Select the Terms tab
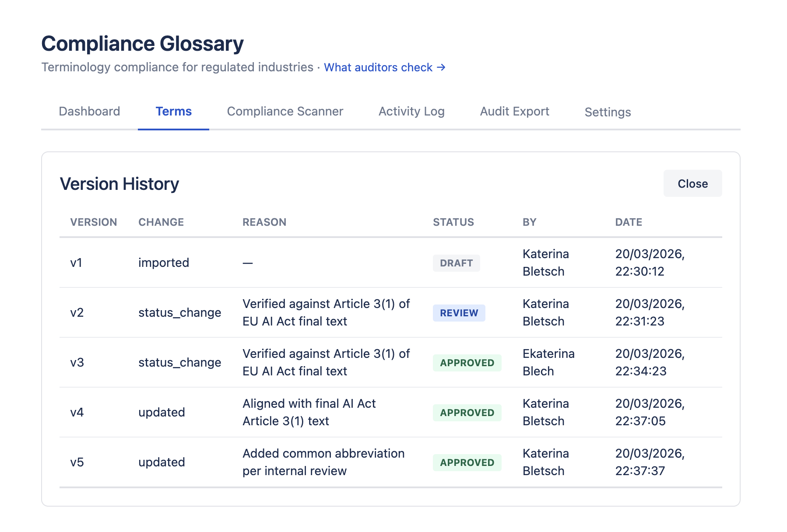 [173, 112]
